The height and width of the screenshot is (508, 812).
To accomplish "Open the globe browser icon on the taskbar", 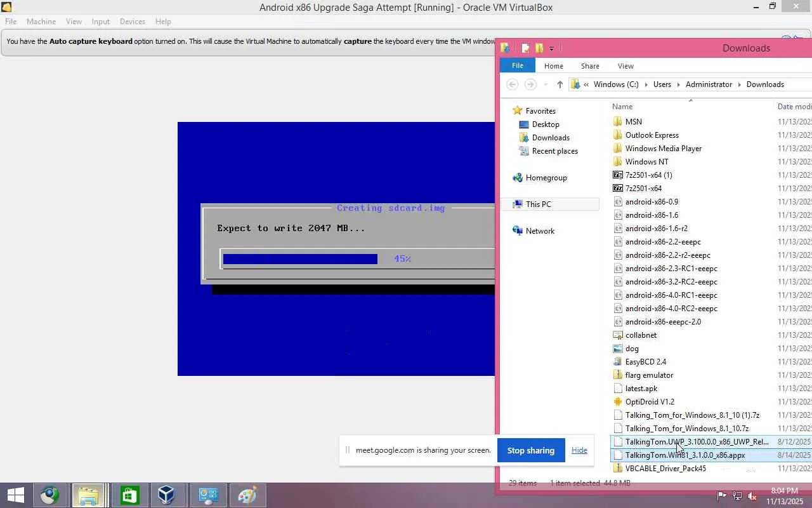I will [x=49, y=495].
